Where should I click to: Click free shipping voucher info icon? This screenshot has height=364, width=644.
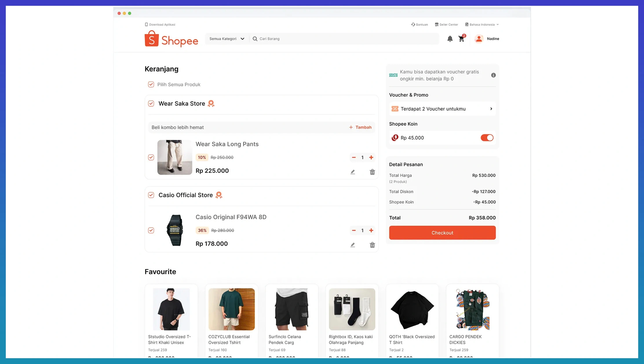pyautogui.click(x=493, y=75)
